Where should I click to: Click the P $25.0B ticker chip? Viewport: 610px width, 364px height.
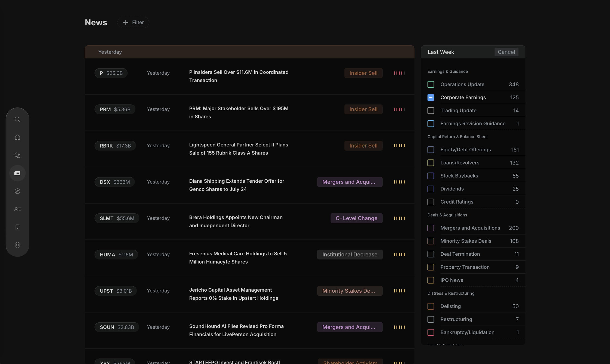coord(111,73)
